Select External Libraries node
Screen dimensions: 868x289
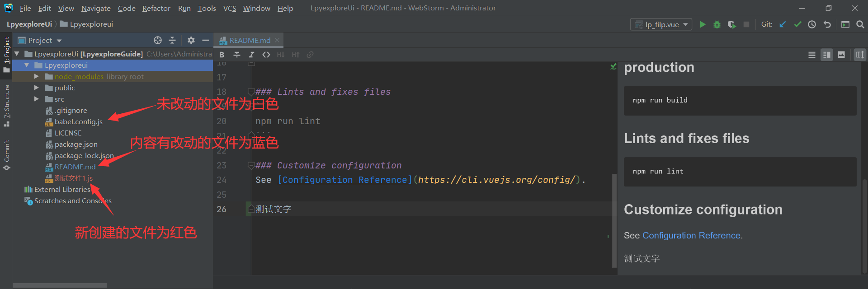[x=57, y=189]
